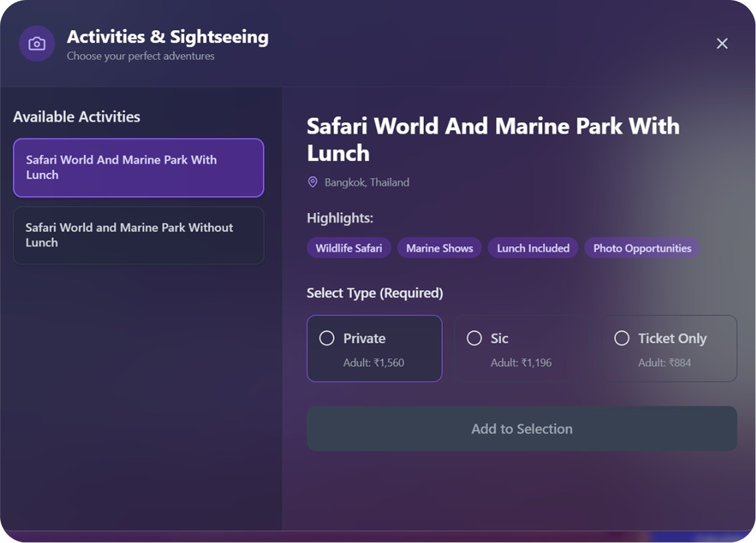Screen dimensions: 756x543
Task: Close the Activities & Sightseeing dialog
Action: coord(722,43)
